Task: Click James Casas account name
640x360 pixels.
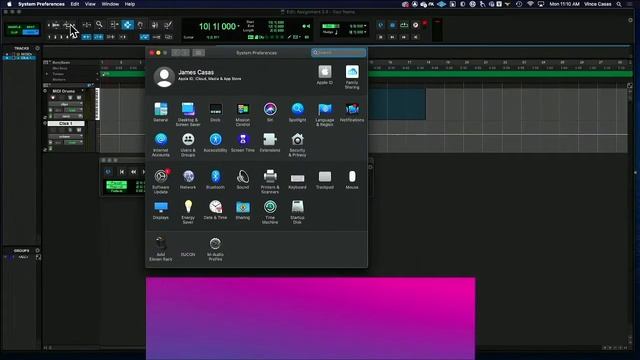Action: tap(196, 72)
